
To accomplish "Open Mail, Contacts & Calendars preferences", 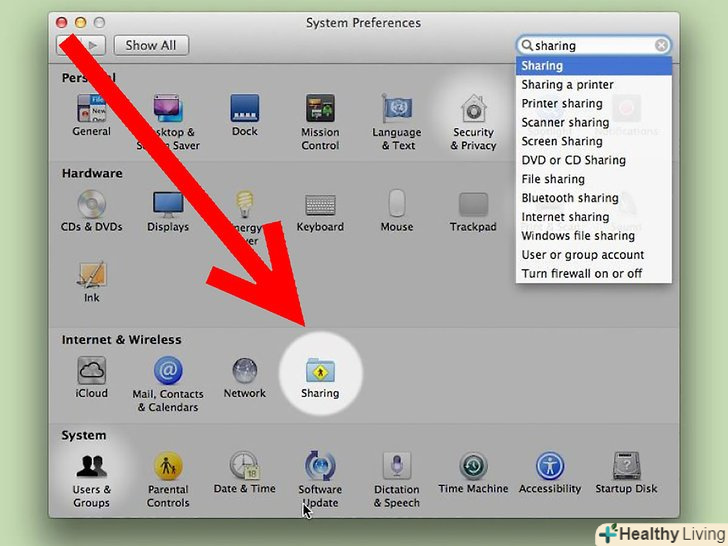I will click(168, 384).
